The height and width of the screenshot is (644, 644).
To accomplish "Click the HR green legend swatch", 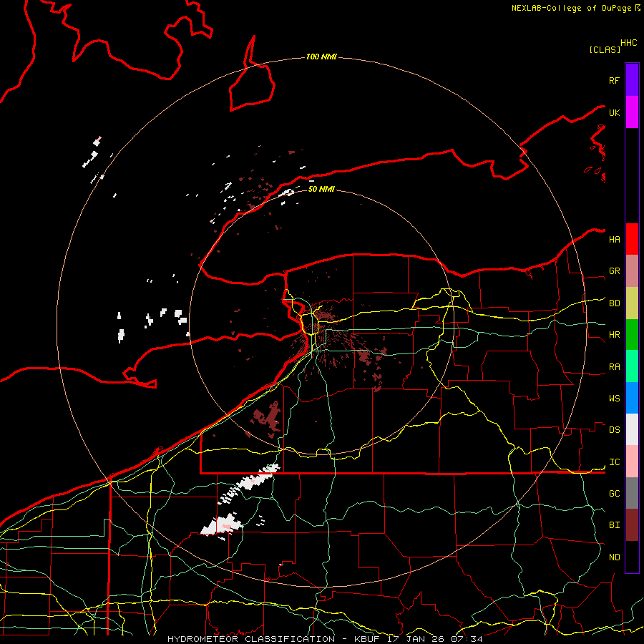I will click(x=632, y=335).
